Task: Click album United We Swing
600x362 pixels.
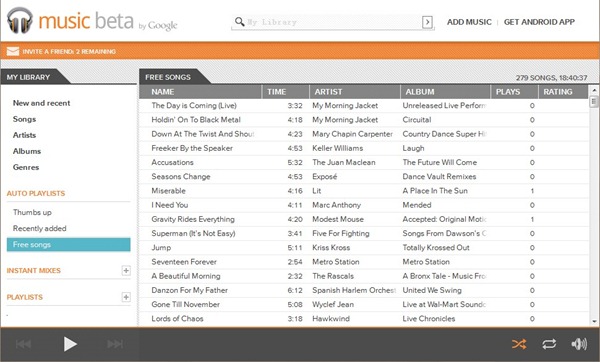Action: [x=432, y=290]
